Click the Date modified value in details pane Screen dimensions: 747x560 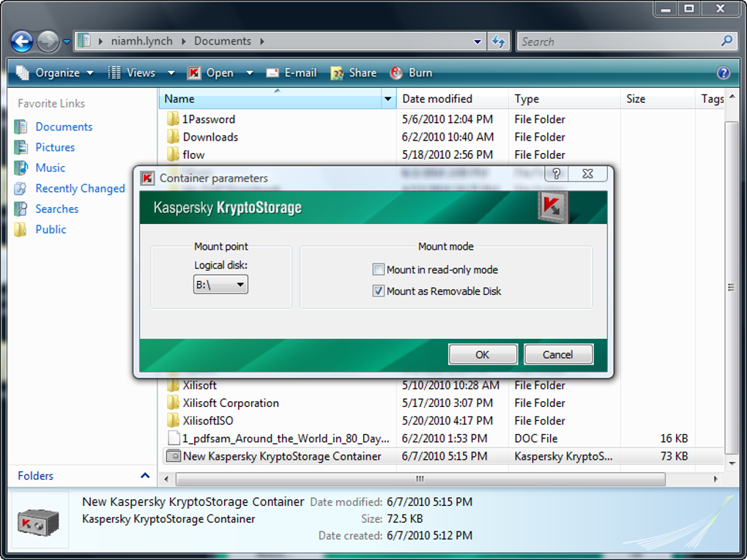click(x=430, y=502)
